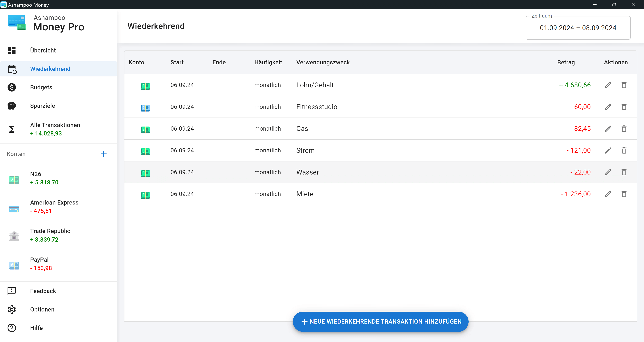This screenshot has height=342, width=644.
Task: Click the Übersicht dashboard icon
Action: [x=12, y=50]
